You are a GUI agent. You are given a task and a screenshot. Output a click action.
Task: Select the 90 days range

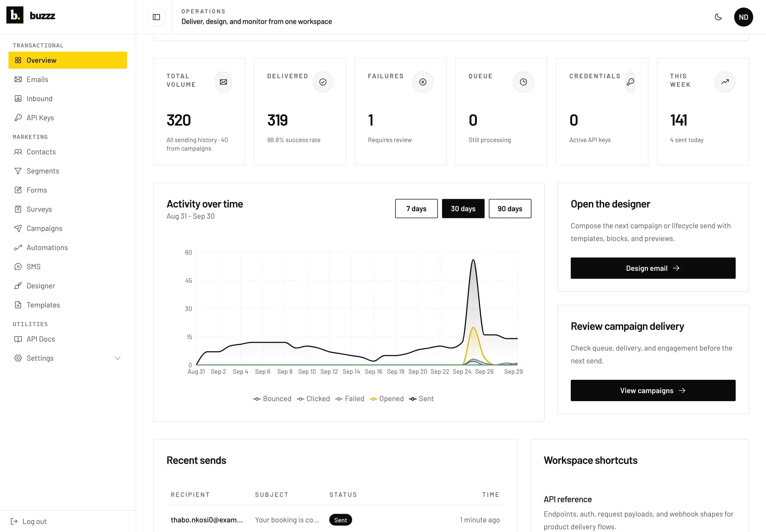click(510, 209)
